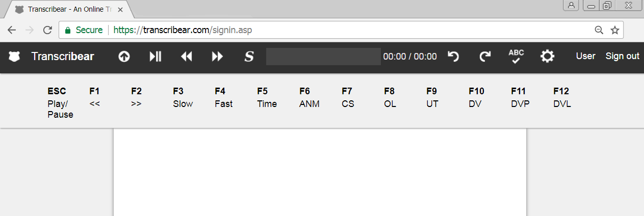Click the rewind double-arrow icon
This screenshot has height=216, width=644.
pyautogui.click(x=187, y=57)
